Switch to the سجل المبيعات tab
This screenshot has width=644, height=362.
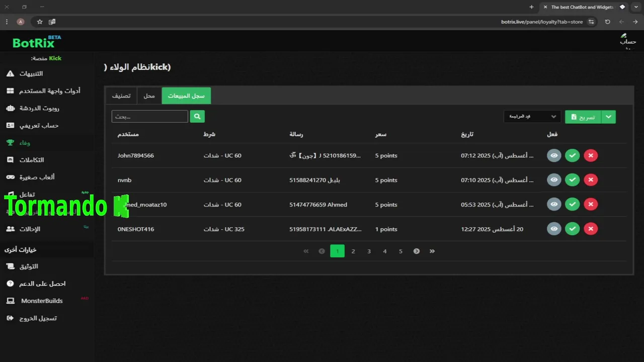pos(186,96)
